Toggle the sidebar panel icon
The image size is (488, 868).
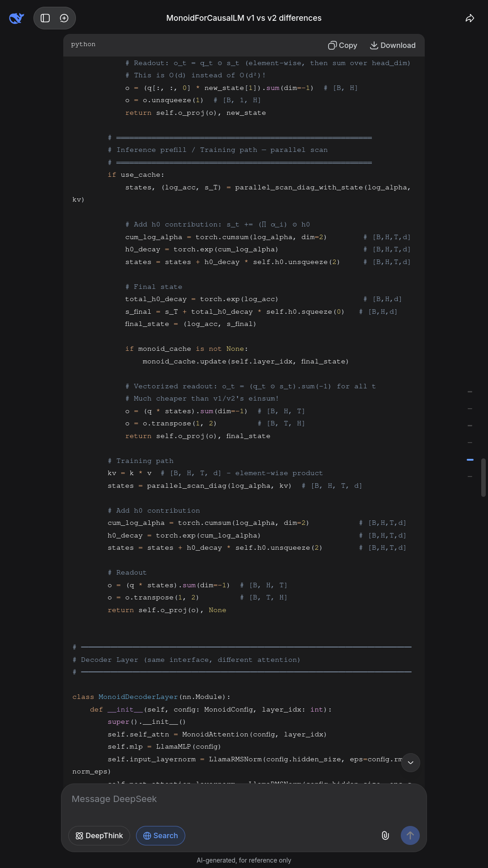[x=45, y=18]
